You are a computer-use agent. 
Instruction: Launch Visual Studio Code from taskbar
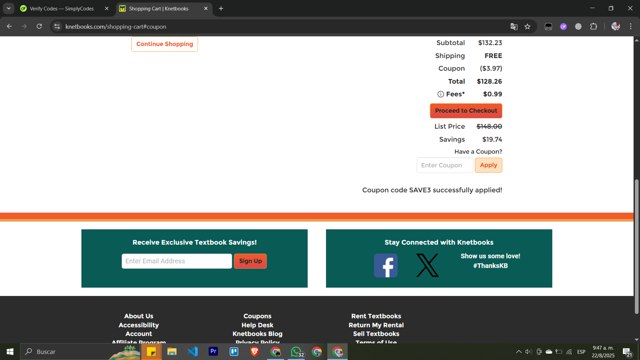(193, 351)
